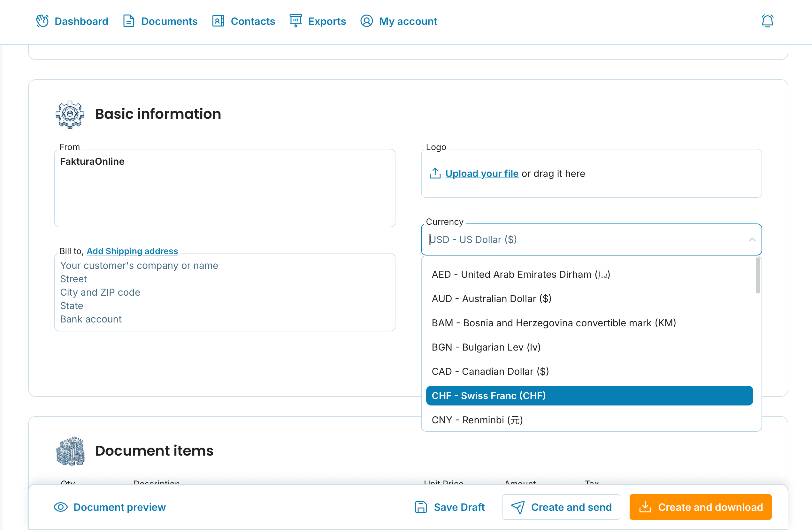Go to Documents section
The image size is (812, 530).
(160, 21)
